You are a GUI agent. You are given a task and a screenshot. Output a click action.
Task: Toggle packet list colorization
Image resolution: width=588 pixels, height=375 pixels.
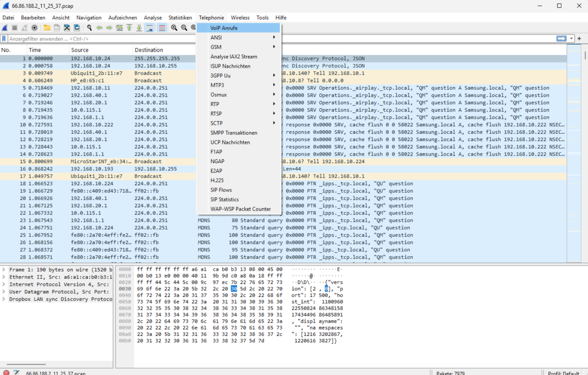(x=162, y=28)
